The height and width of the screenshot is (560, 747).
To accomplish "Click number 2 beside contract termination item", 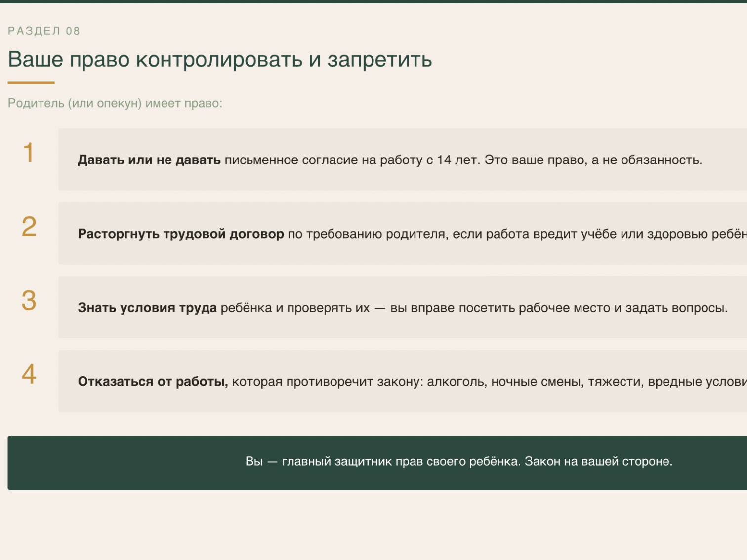I will 29,226.
